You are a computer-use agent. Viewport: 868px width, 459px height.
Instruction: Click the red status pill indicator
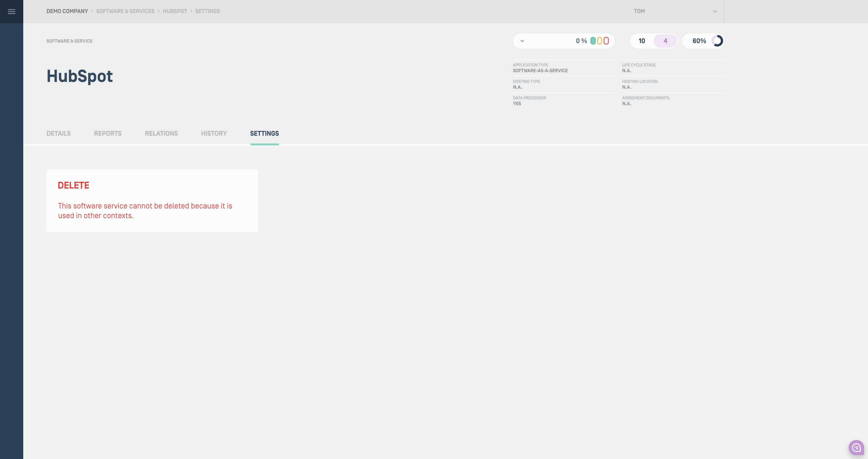[606, 41]
